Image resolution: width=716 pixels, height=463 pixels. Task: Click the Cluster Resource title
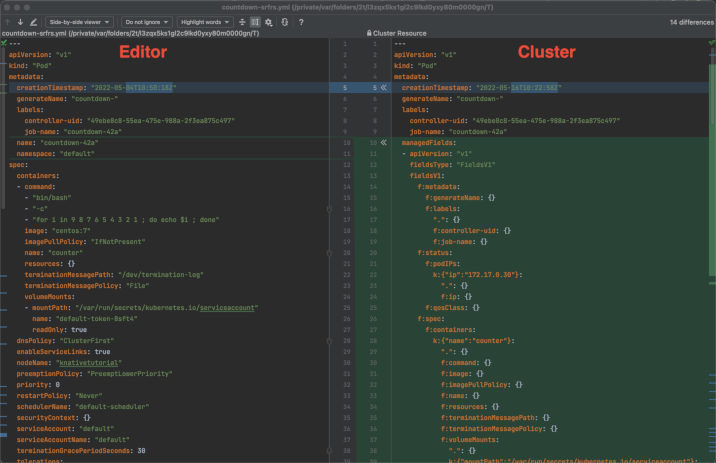pyautogui.click(x=400, y=33)
